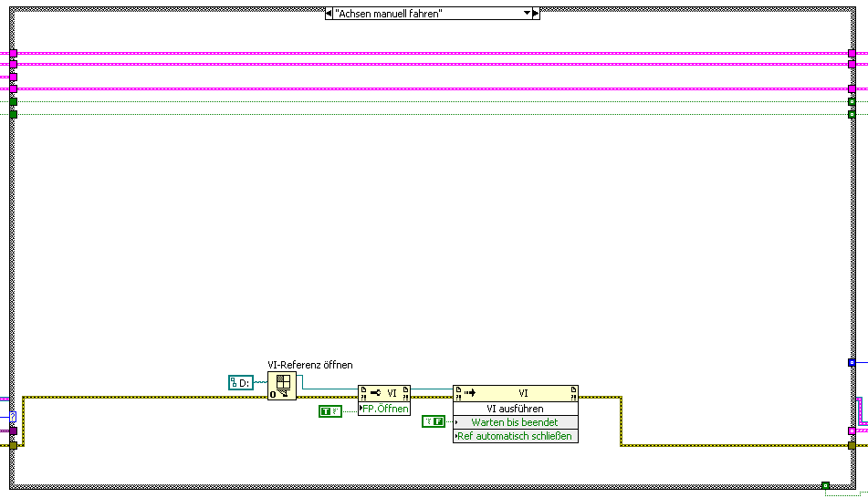
Task: Click the error tunnel on right border
Action: 852,445
